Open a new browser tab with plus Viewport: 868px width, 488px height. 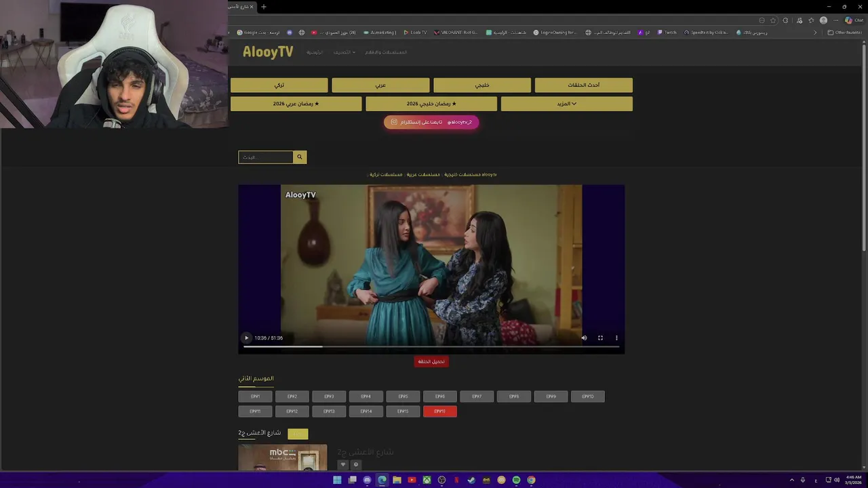pos(264,7)
